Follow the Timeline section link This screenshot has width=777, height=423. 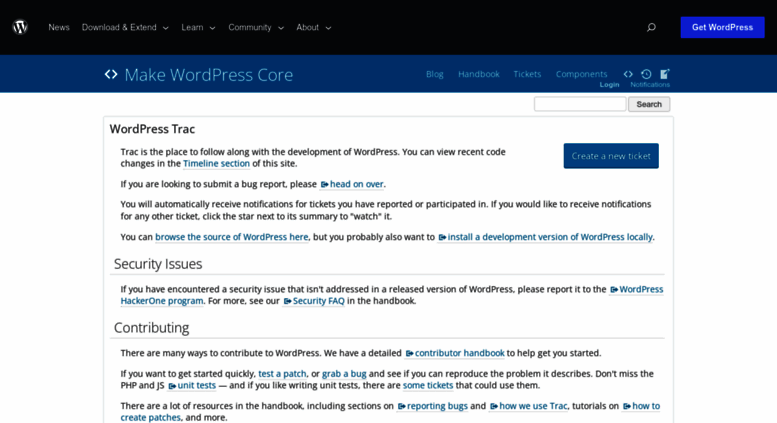216,163
